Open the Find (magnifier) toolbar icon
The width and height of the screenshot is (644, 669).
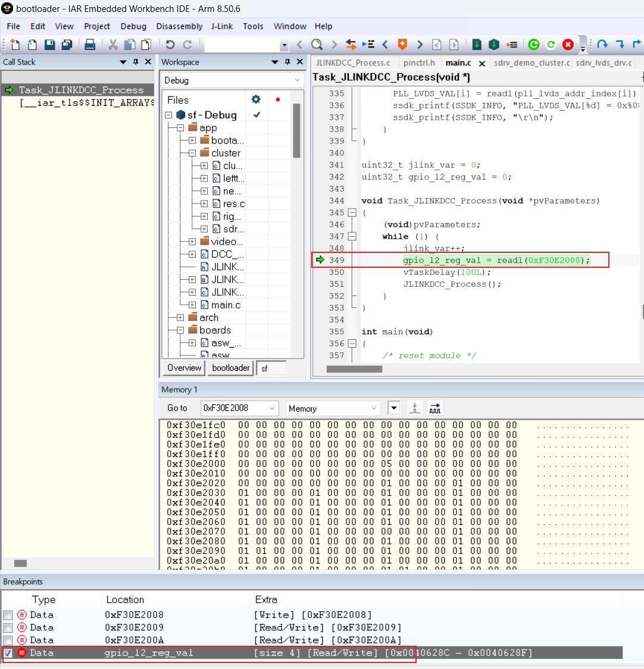coord(317,44)
